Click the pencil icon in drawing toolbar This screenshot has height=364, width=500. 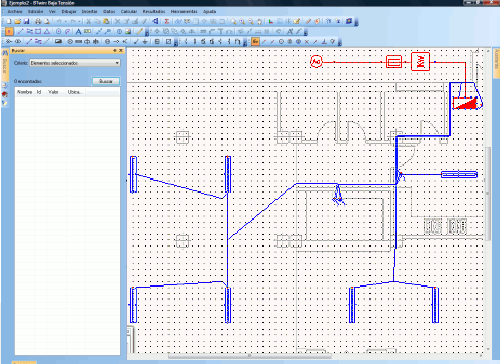[x=140, y=32]
